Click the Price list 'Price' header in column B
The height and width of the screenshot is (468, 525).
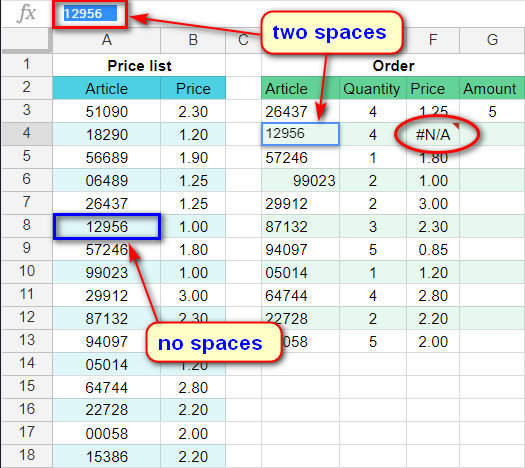(193, 88)
